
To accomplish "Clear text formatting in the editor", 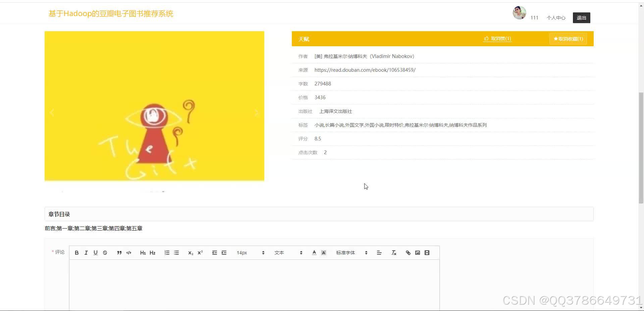I will [394, 253].
